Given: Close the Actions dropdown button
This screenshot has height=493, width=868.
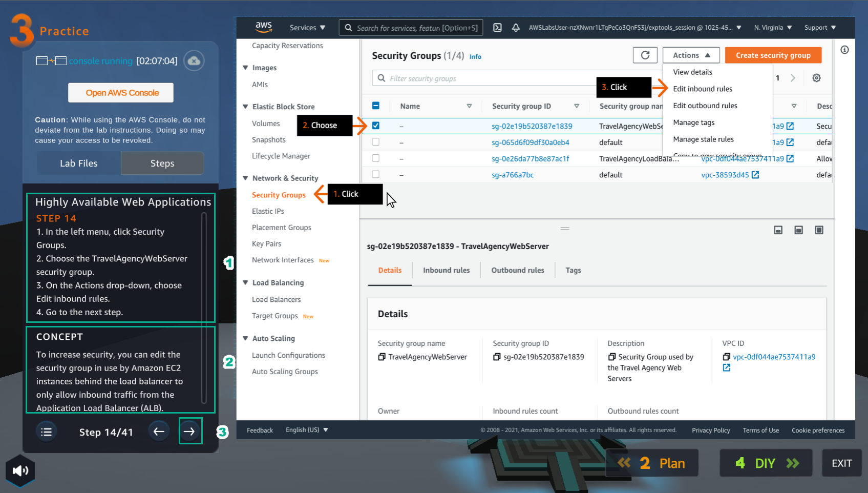Looking at the screenshot, I should [691, 55].
